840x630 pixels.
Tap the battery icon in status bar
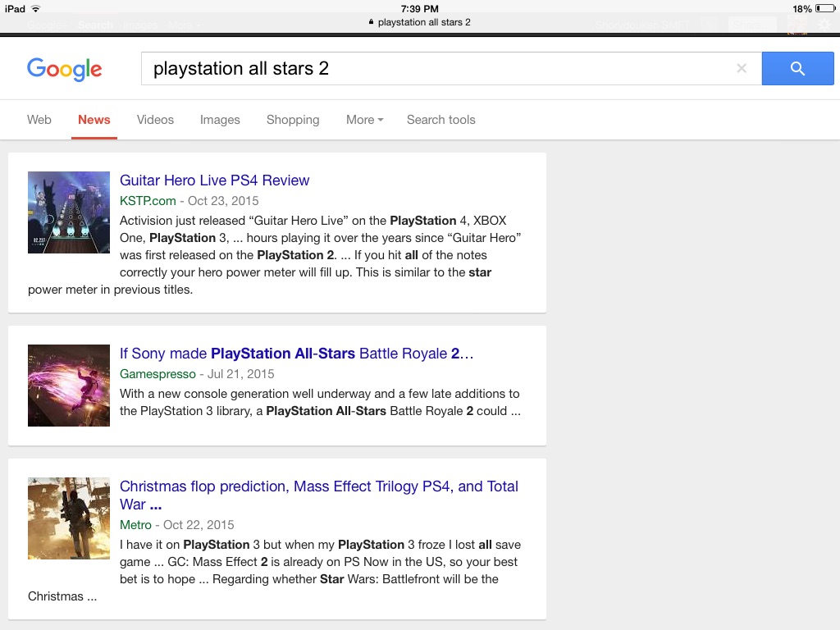pyautogui.click(x=824, y=9)
